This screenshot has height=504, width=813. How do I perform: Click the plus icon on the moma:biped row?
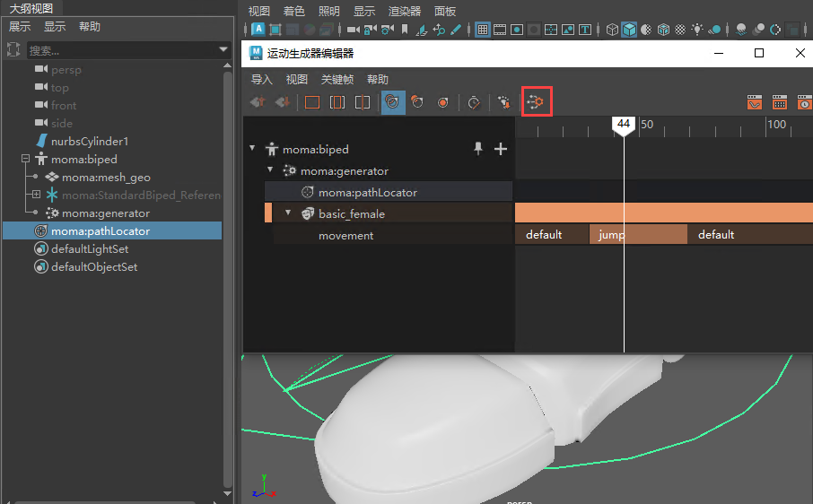[x=501, y=149]
